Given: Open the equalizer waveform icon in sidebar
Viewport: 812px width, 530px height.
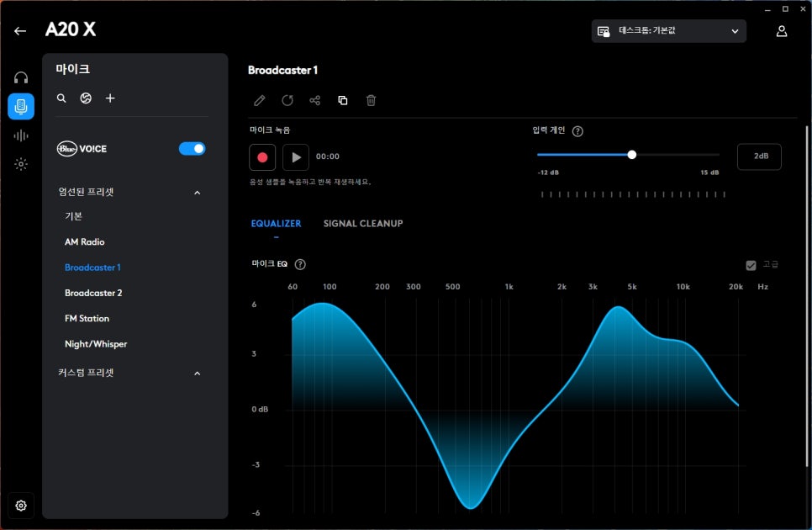Looking at the screenshot, I should (x=21, y=135).
